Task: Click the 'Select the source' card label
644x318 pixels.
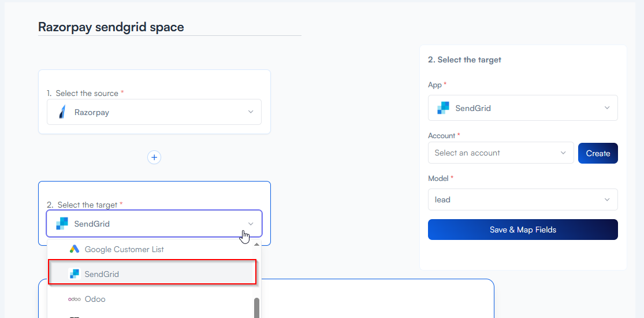Action: point(87,93)
